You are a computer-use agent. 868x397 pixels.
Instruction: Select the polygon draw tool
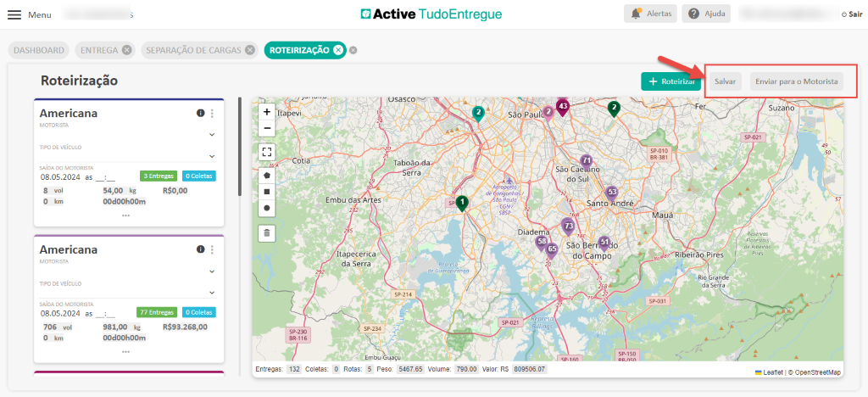click(x=267, y=175)
